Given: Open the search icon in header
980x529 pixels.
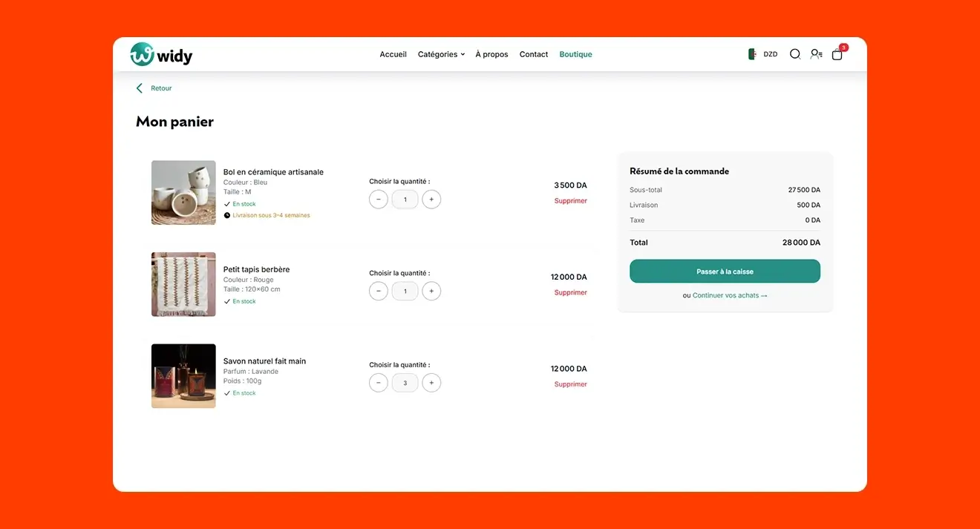Looking at the screenshot, I should (x=794, y=54).
